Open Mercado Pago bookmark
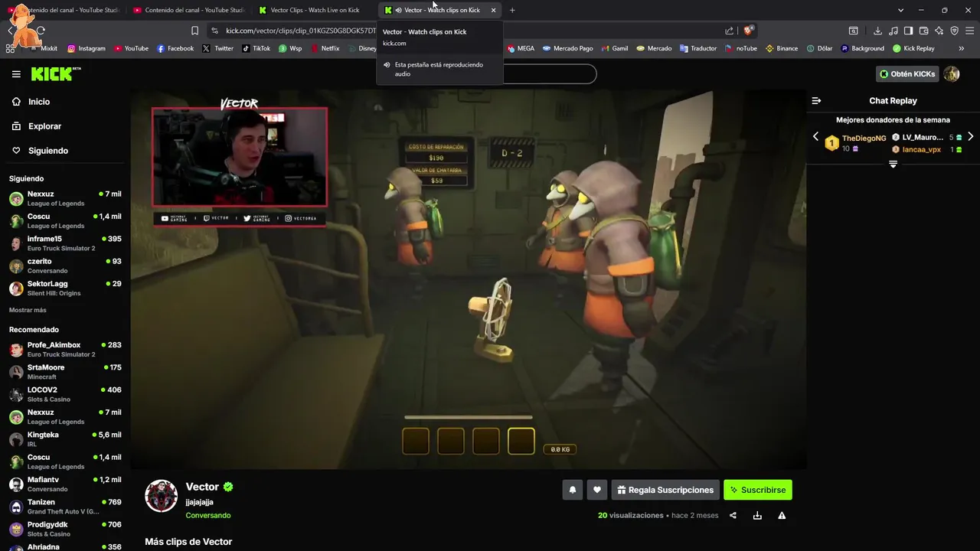This screenshot has width=980, height=551. 567,48
